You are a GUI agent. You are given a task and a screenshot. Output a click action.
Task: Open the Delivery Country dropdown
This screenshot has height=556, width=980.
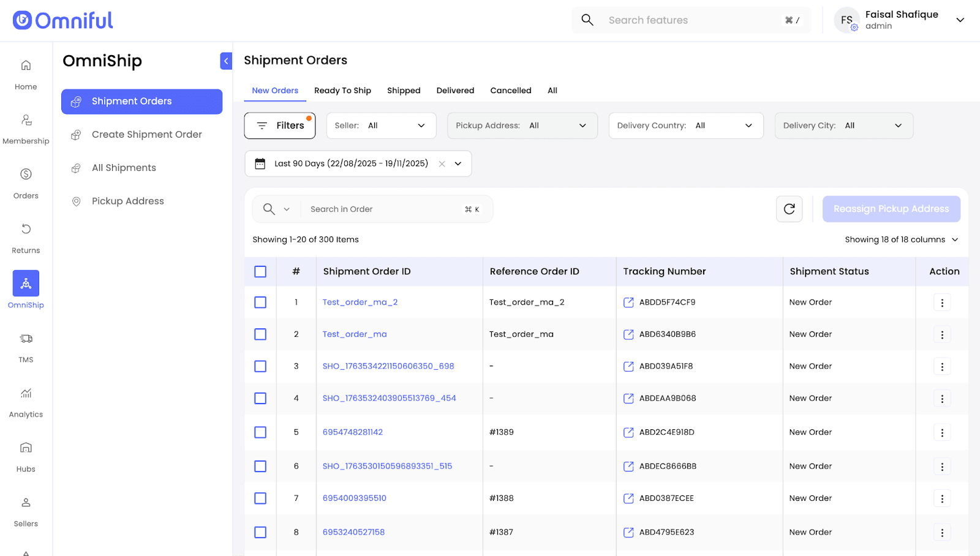[x=685, y=126]
